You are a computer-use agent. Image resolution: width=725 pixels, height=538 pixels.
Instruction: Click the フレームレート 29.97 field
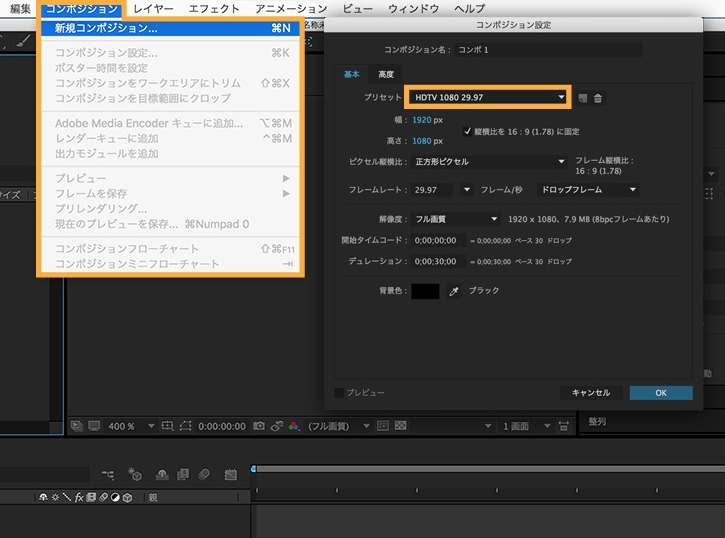pos(432,190)
